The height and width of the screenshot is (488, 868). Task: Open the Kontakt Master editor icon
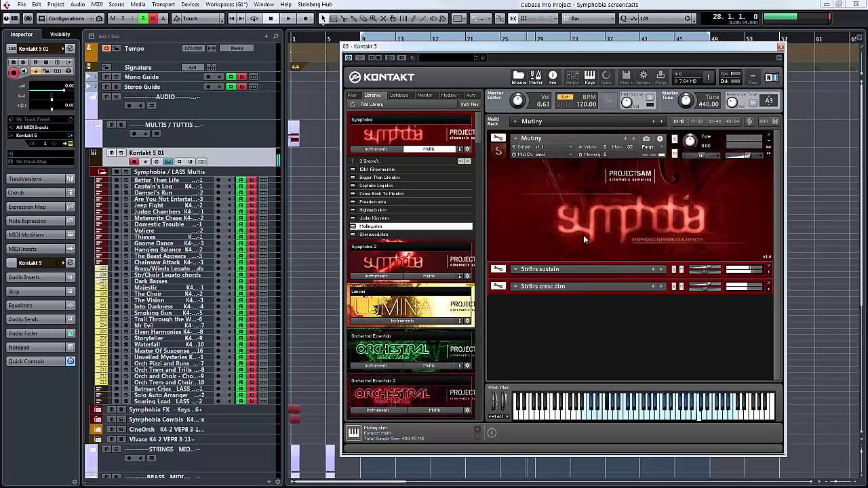click(536, 77)
